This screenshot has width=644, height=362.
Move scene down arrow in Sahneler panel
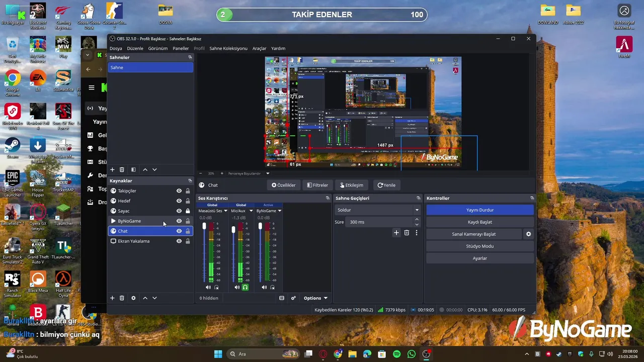click(x=154, y=170)
